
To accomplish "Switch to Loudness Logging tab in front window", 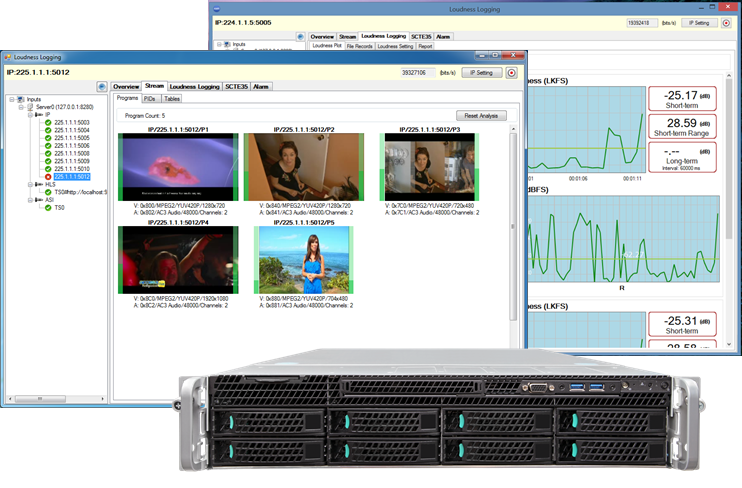I will [194, 87].
